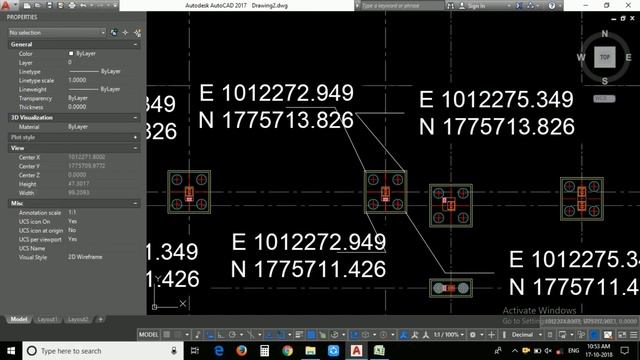The width and height of the screenshot is (640, 360).
Task: Add a new layout with the plus tab
Action: 100,319
